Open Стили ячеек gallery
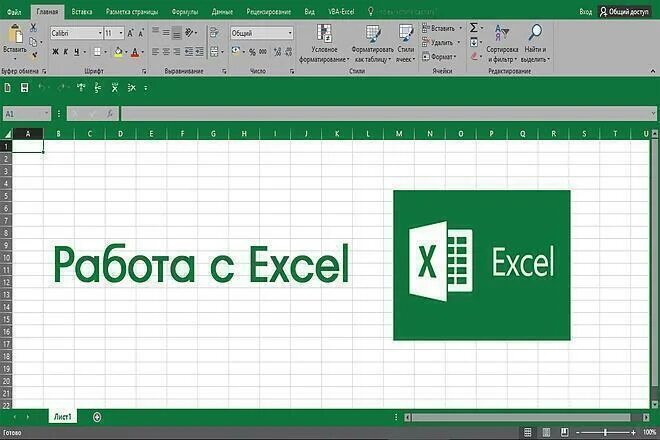660x440 pixels. tap(406, 44)
